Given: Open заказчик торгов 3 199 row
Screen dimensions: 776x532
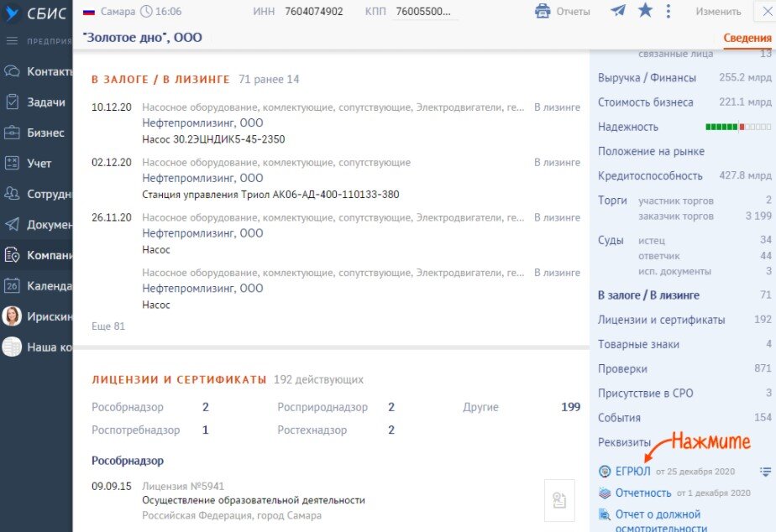Looking at the screenshot, I should point(705,216).
